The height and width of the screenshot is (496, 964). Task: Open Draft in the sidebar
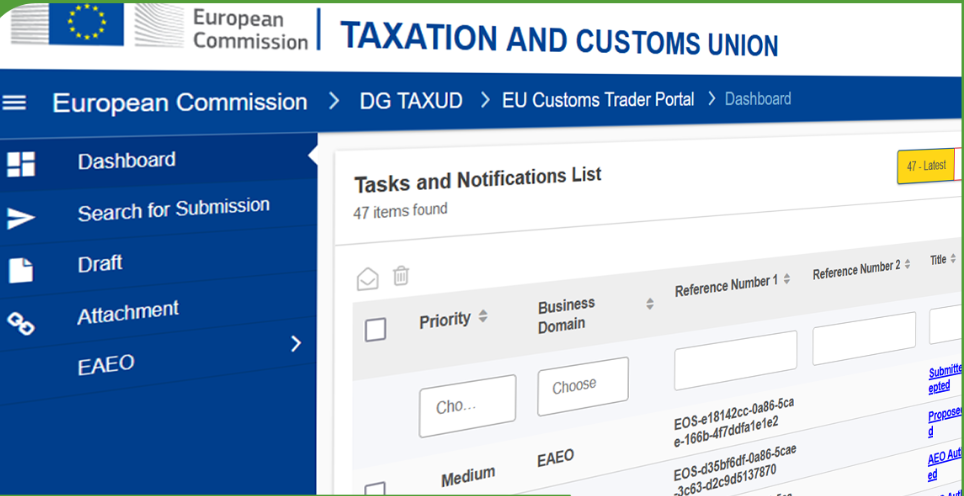point(100,264)
